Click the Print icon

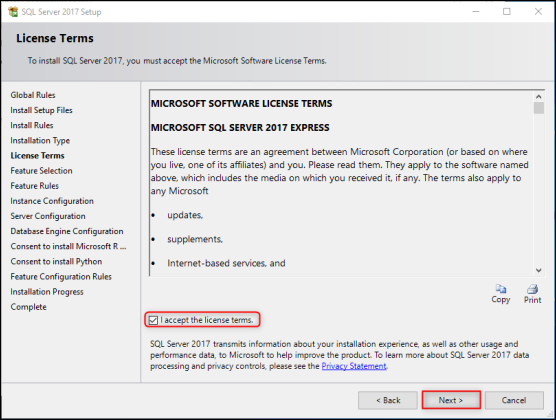(x=532, y=289)
